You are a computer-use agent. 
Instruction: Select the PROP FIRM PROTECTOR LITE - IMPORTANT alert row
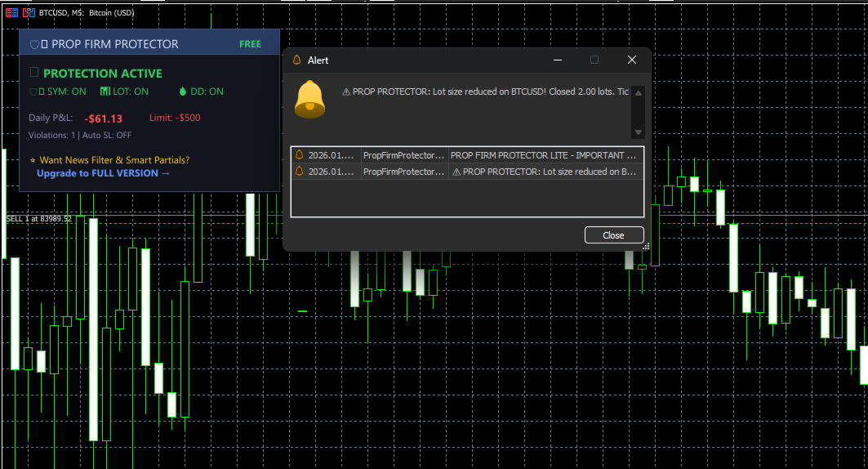(x=467, y=155)
